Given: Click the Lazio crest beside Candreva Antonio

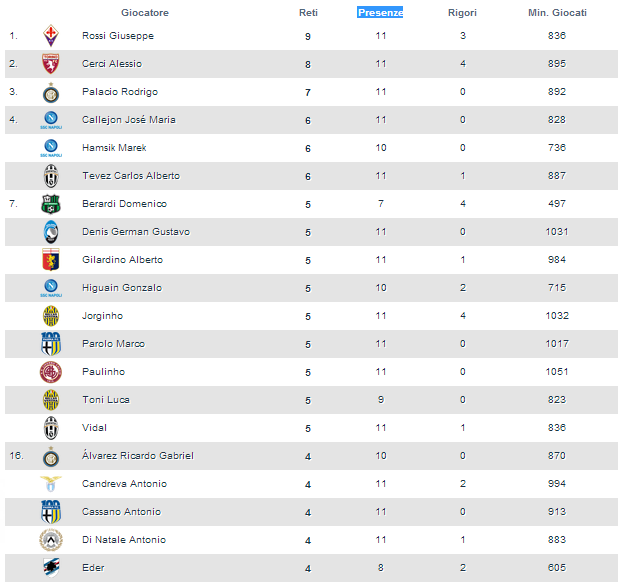Looking at the screenshot, I should [50, 484].
